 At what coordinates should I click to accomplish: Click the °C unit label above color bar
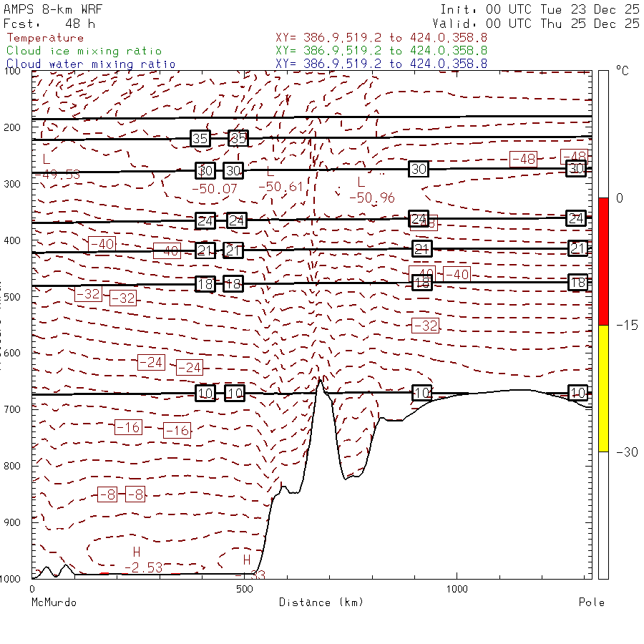(x=623, y=72)
